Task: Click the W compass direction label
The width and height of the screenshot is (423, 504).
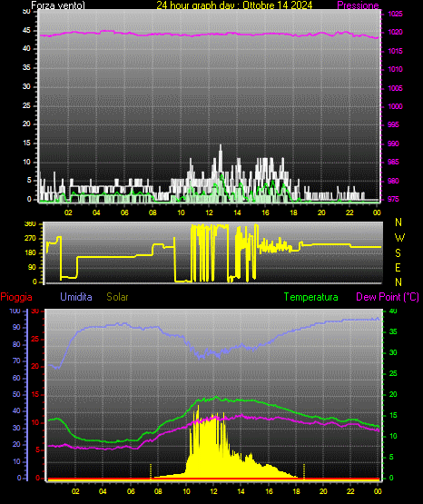Action: [x=399, y=238]
